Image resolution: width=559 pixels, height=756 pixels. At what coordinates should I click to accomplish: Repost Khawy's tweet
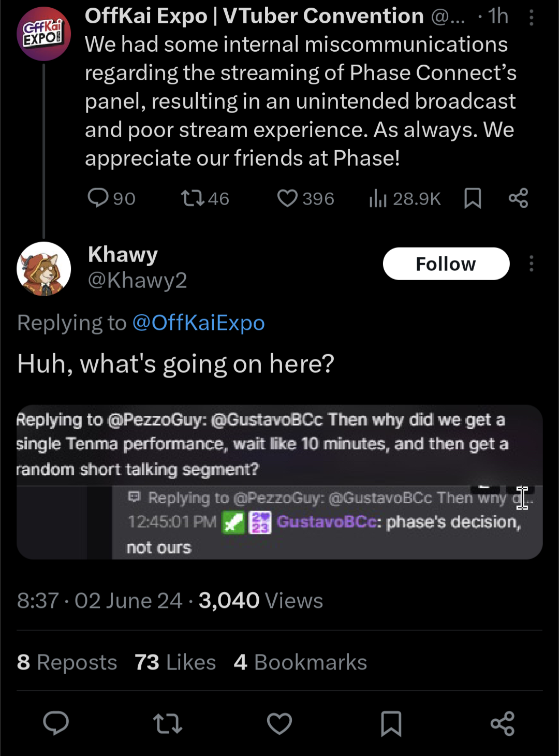click(x=168, y=723)
